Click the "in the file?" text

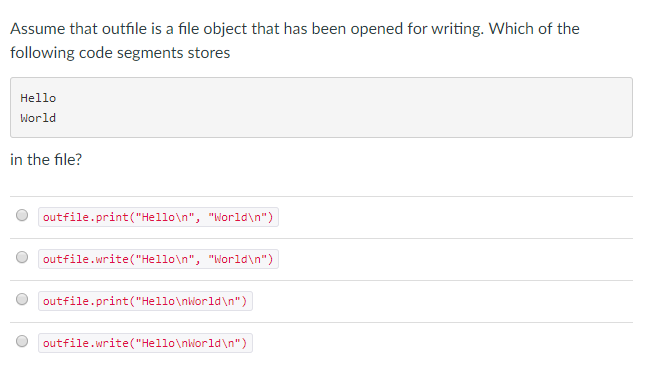46,159
